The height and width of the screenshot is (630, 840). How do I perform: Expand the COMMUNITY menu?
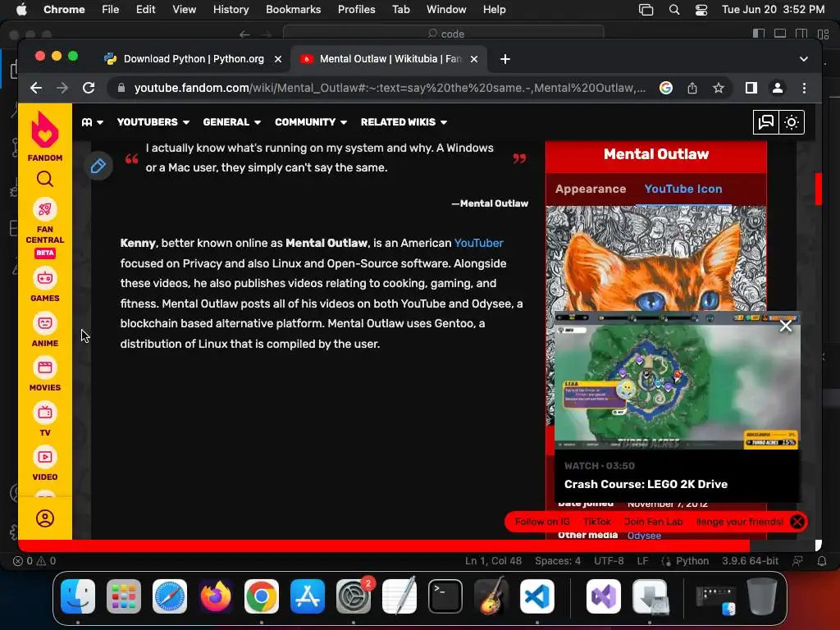(x=311, y=122)
